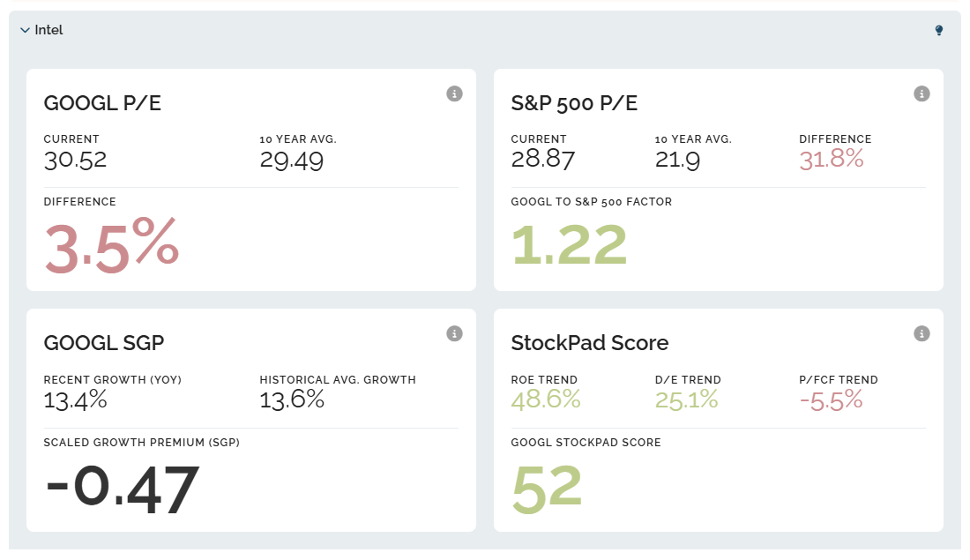This screenshot has height=560, width=970.
Task: Open info icon on GOOGL P/E card
Action: click(x=454, y=93)
